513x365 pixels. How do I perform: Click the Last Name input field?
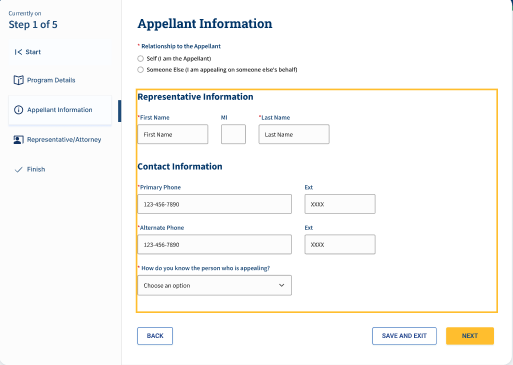294,134
